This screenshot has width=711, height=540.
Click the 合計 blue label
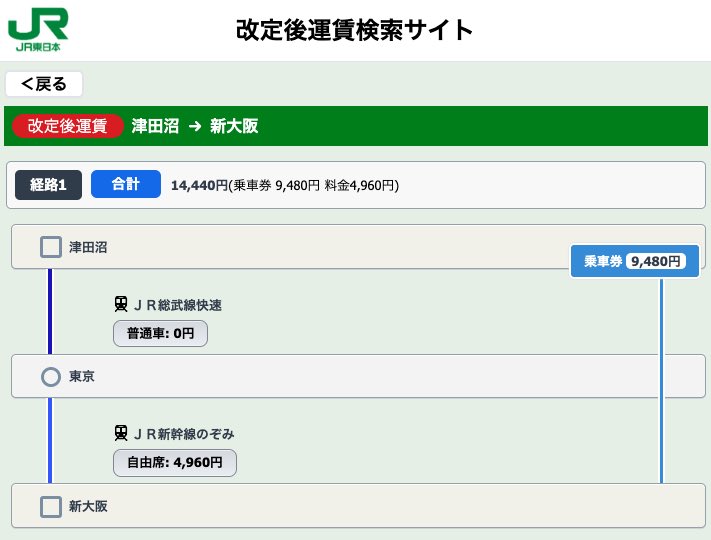126,184
